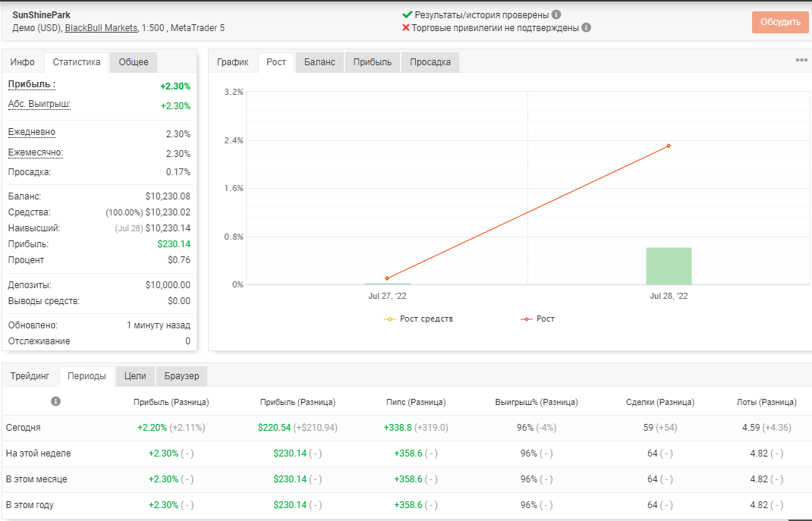Open the Цели tab
Screen dimensions: 812x521
(x=135, y=376)
